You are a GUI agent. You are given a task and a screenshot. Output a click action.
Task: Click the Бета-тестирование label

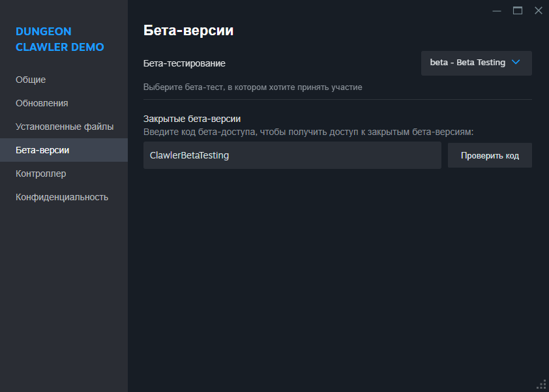pos(184,63)
